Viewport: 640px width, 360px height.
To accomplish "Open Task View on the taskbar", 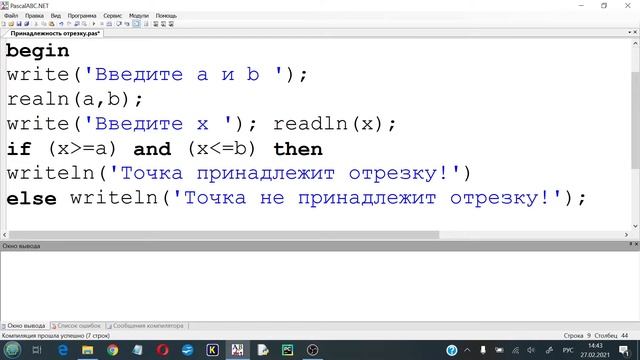I will click(x=37, y=350).
